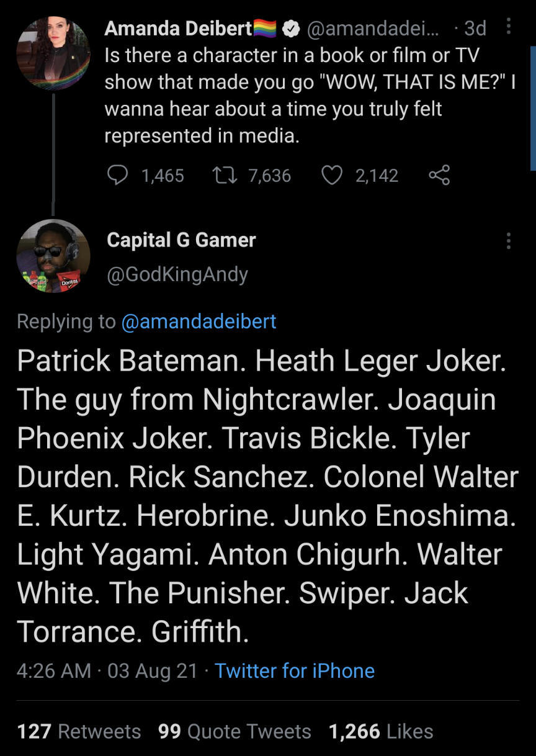The image size is (536, 756).
Task: View the 127 Retweets list
Action: pyautogui.click(x=79, y=731)
